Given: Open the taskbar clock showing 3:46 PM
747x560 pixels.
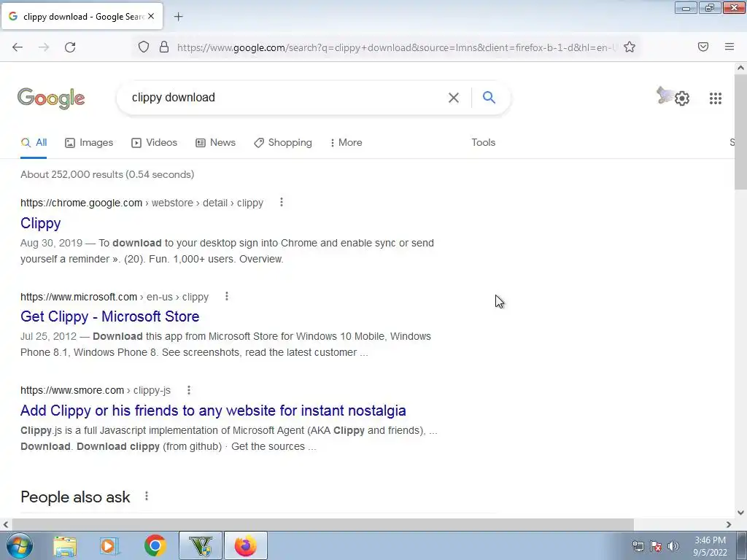Looking at the screenshot, I should tap(710, 546).
